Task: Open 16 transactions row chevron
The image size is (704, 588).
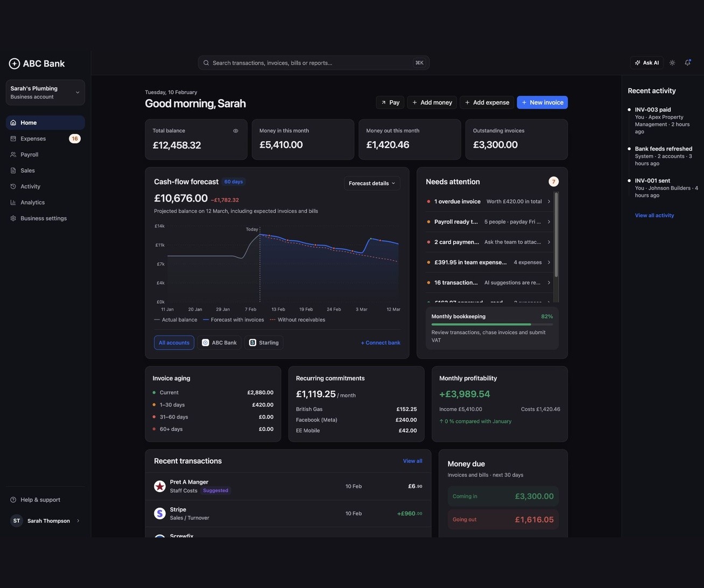Action: click(549, 283)
